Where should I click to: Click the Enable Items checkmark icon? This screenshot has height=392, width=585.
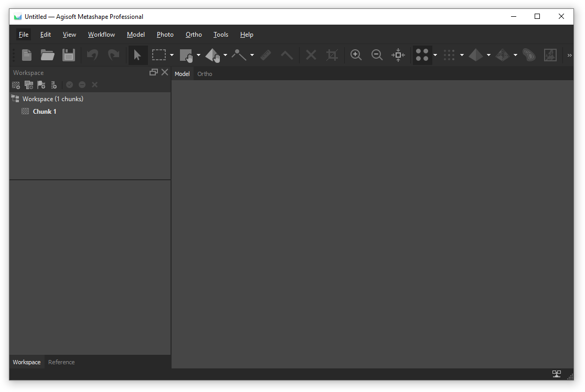point(69,85)
